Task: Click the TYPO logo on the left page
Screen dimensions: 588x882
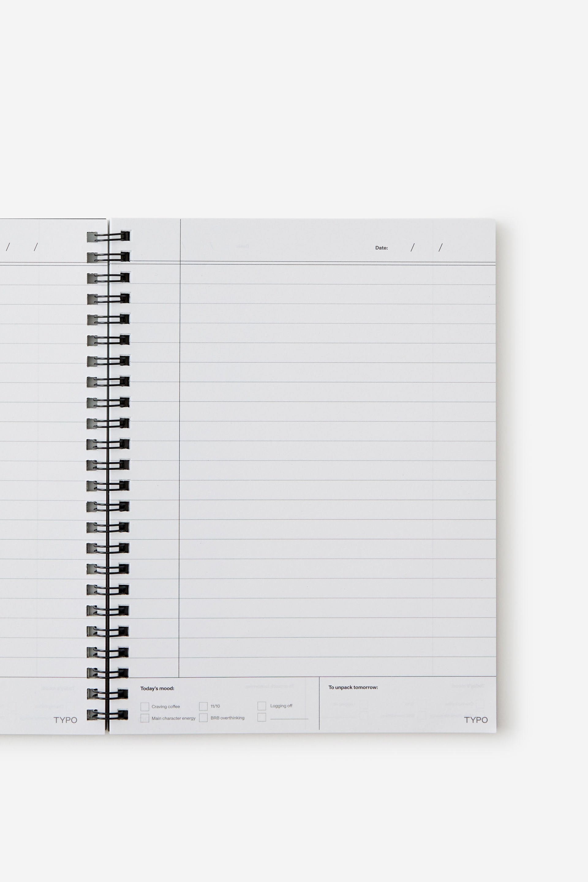Action: [x=65, y=720]
